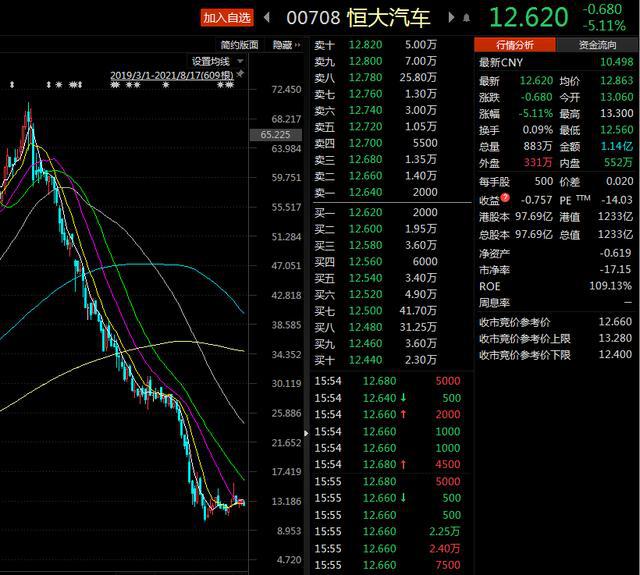Switch to the 资金流向 tab
This screenshot has height=575, width=640.
598,45
